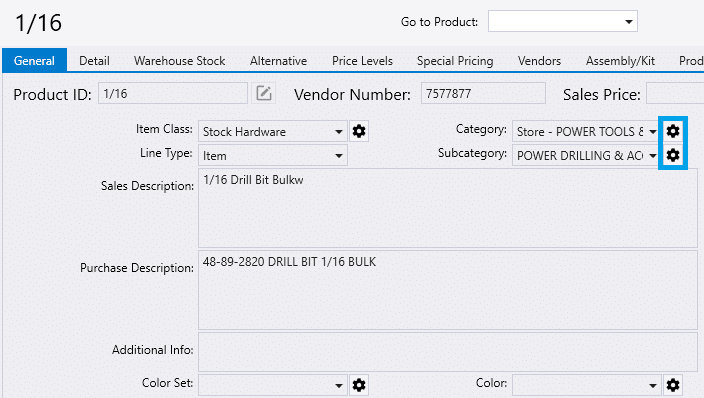Viewport: 704px width, 398px height.
Task: Switch to the Warehouse Stock tab
Action: tap(180, 61)
